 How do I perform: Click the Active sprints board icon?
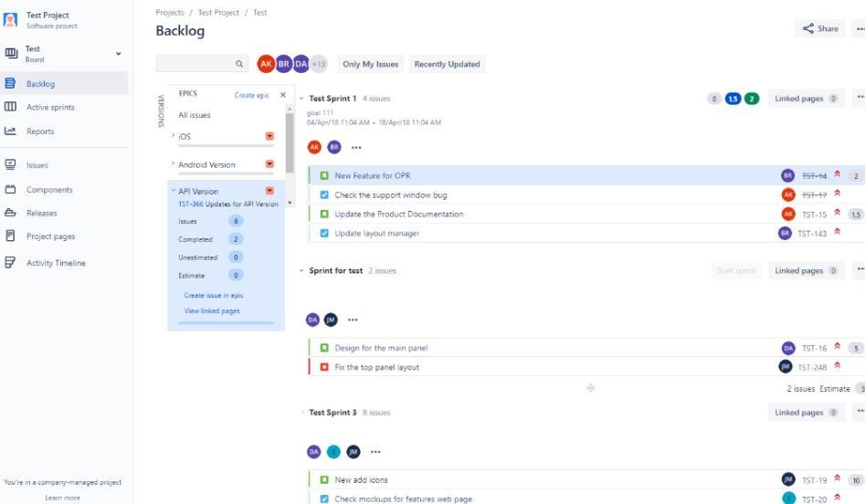click(10, 107)
